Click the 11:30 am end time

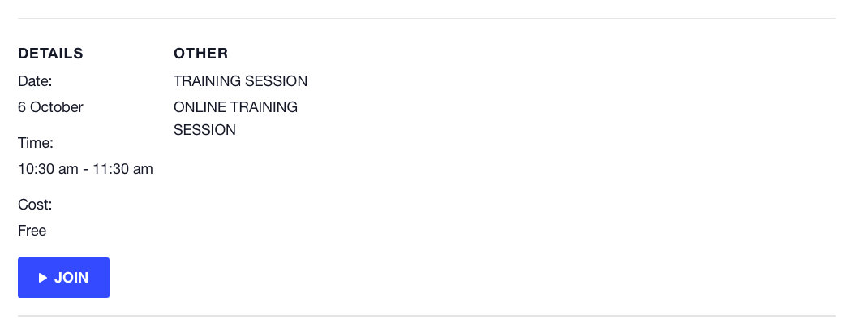pyautogui.click(x=122, y=169)
